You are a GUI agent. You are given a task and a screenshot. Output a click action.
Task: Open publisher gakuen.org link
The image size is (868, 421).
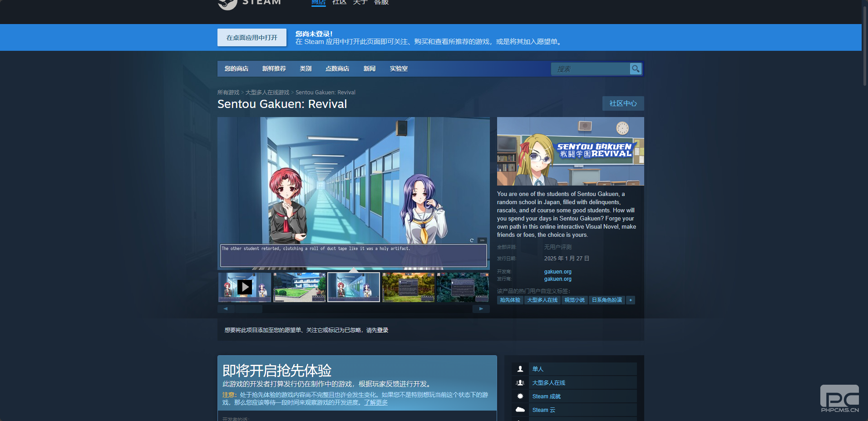(558, 279)
